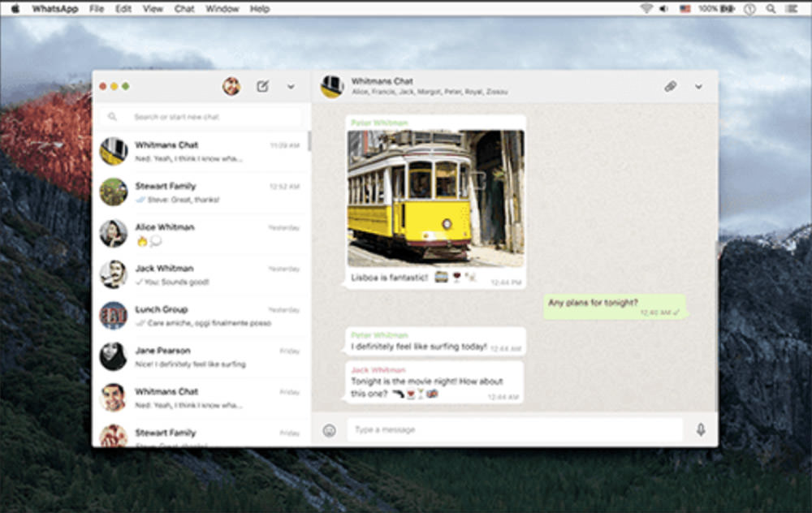
Task: Click the surfing today message bubble
Action: pos(435,342)
